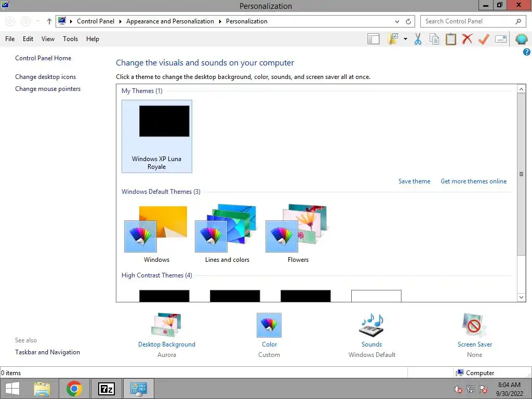
Task: Launch Google Chrome from the taskbar
Action: 74,389
